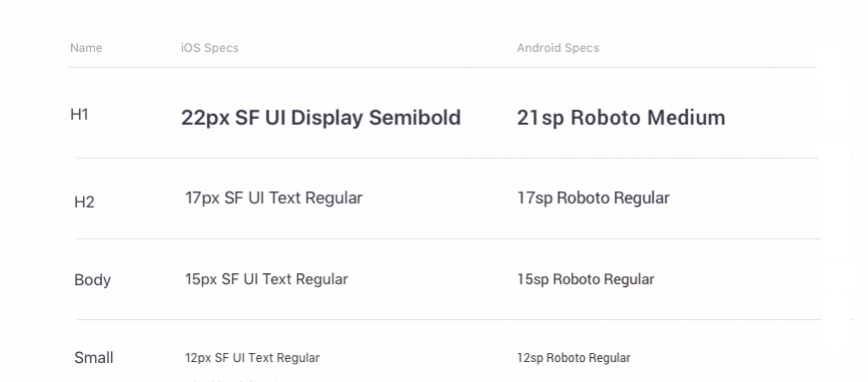Click the divider line above the Small row
The width and height of the screenshot is (868, 382).
448,319
